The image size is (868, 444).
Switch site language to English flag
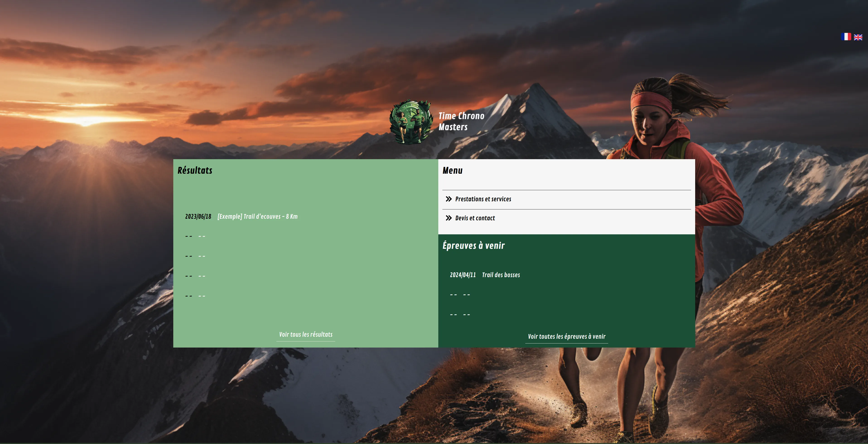click(858, 37)
